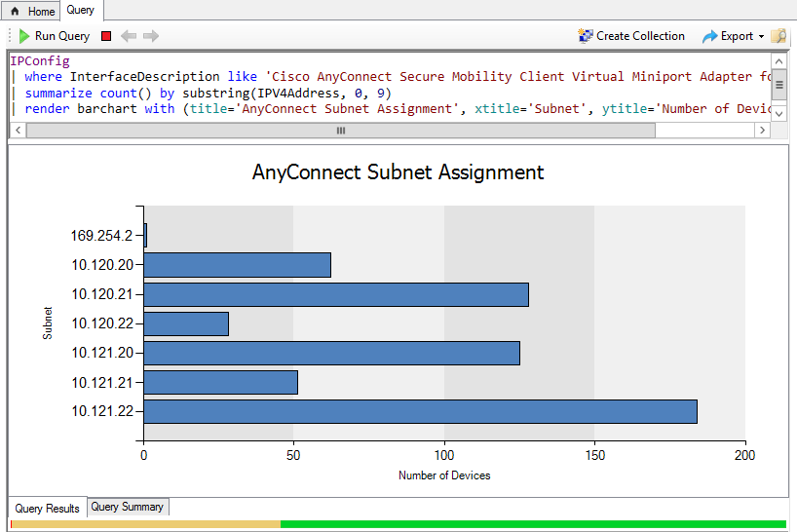Viewport: 797px width, 532px height.
Task: Click the query editor scroll up arrow
Action: click(x=778, y=62)
